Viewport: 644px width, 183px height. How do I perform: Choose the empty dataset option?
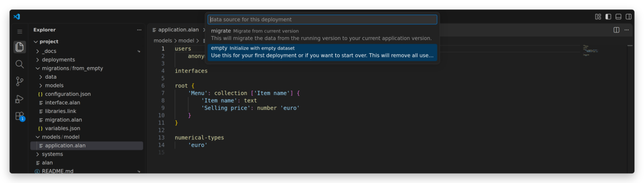(x=322, y=52)
